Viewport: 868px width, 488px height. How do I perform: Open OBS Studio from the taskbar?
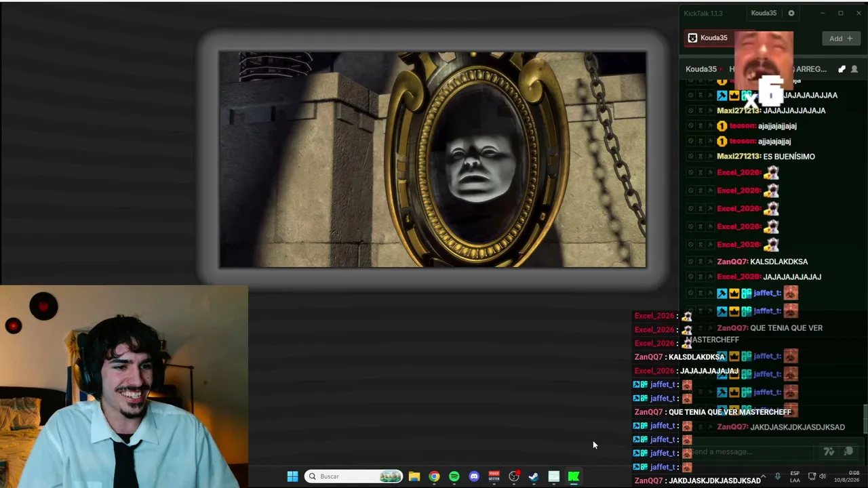click(x=514, y=476)
